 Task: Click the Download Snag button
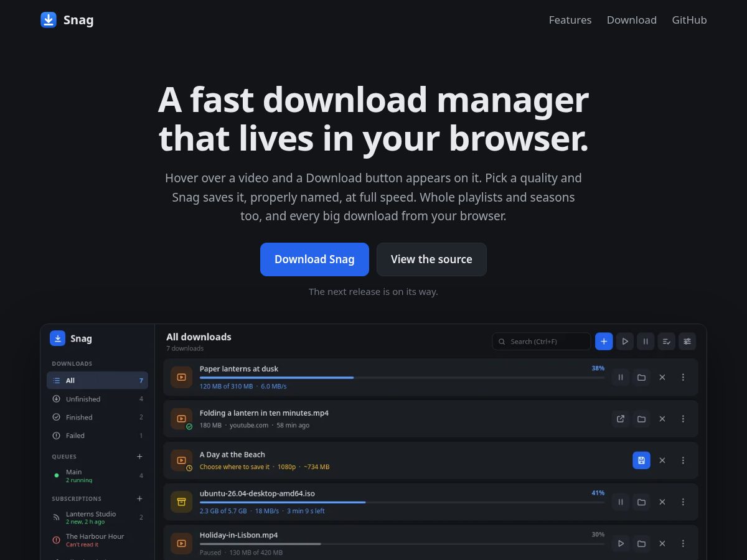click(x=314, y=259)
